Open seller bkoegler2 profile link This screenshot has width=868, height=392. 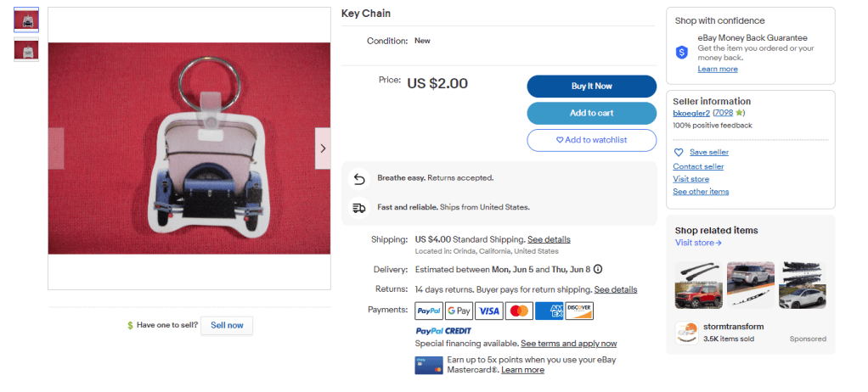(x=691, y=113)
